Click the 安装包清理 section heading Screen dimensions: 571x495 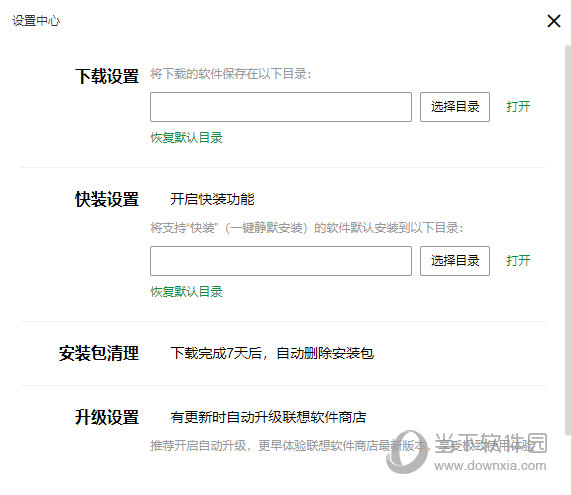pyautogui.click(x=99, y=353)
